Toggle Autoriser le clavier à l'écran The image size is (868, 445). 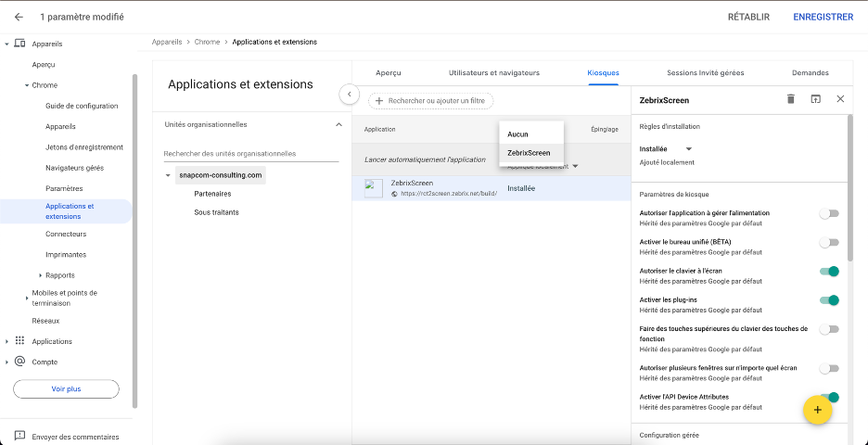point(829,271)
